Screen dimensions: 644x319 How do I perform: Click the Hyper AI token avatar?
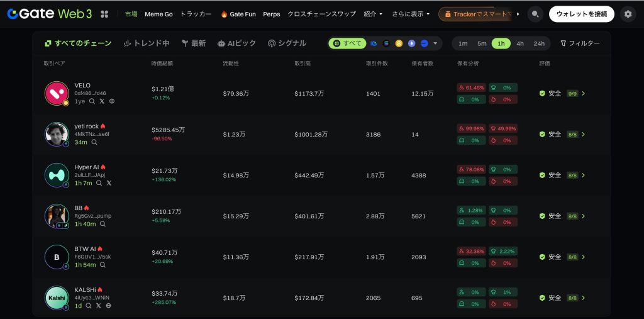[57, 175]
